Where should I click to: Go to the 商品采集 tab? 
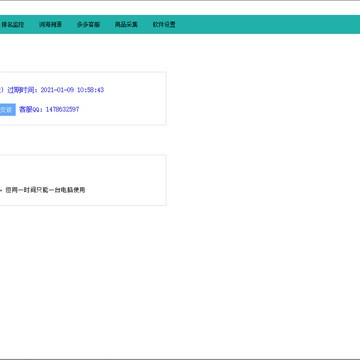[x=126, y=24]
